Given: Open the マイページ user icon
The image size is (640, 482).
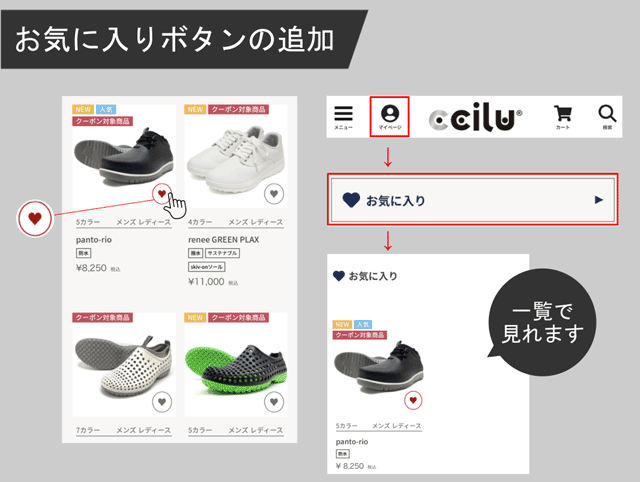Looking at the screenshot, I should point(390,117).
